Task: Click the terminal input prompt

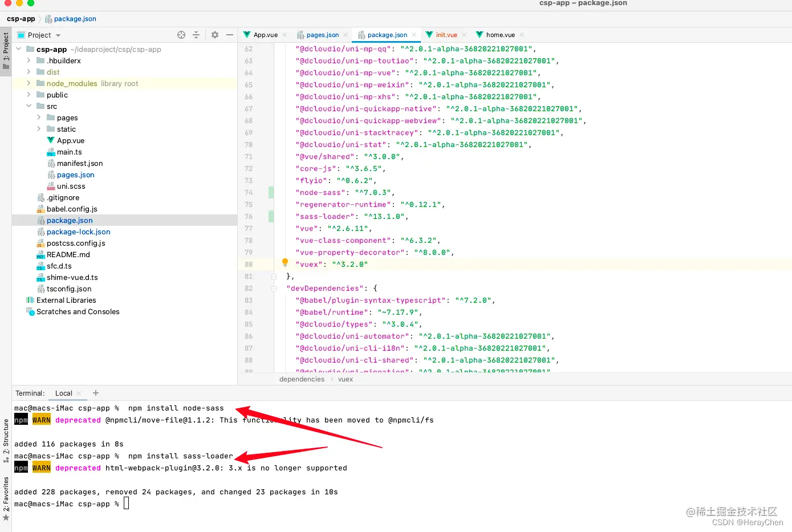Action: tap(127, 503)
